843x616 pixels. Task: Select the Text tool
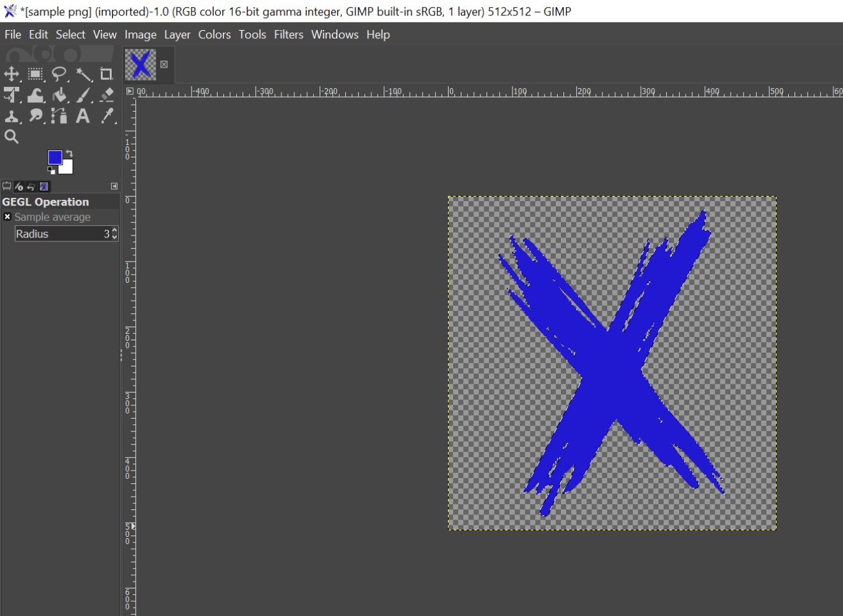click(83, 116)
